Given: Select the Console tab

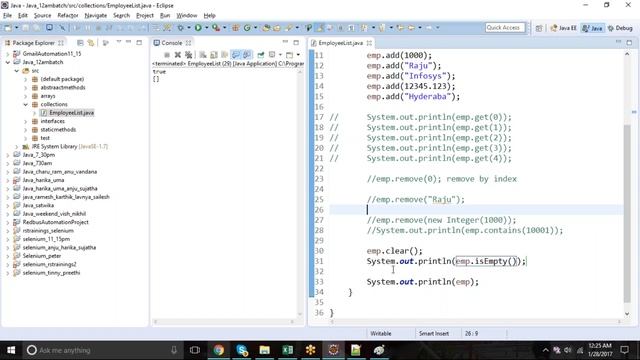Looking at the screenshot, I should 171,43.
